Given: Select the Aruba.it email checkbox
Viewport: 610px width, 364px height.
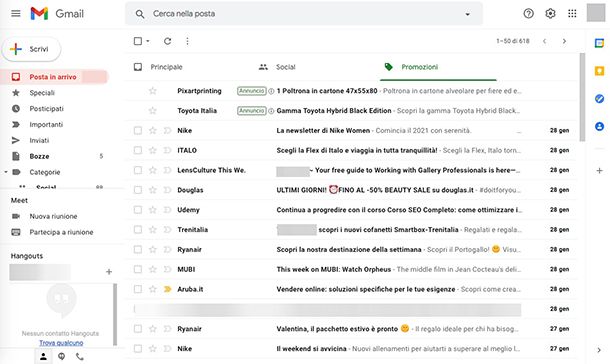Looking at the screenshot, I should [138, 289].
